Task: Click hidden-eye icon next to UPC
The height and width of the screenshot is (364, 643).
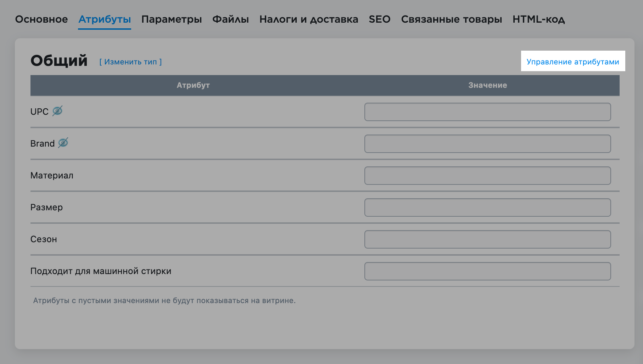Action: [57, 111]
